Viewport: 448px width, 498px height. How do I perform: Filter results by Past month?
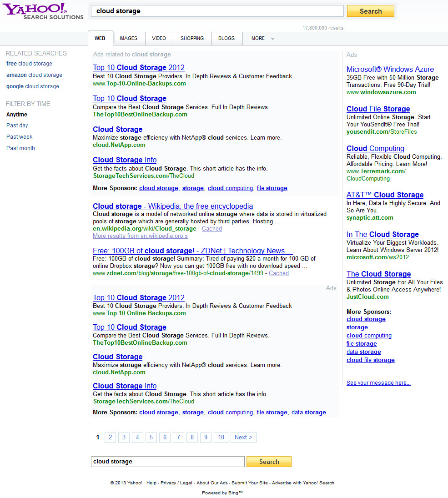20,148
